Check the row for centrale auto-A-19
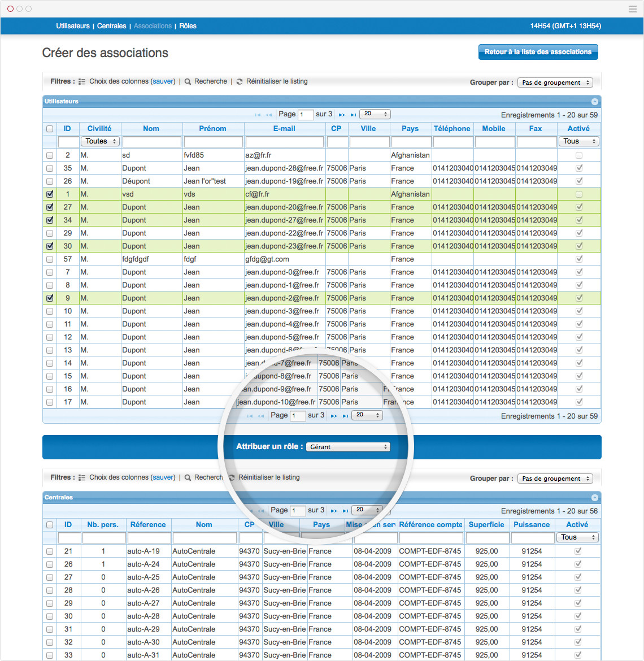Image resolution: width=644 pixels, height=661 pixels. [x=50, y=551]
